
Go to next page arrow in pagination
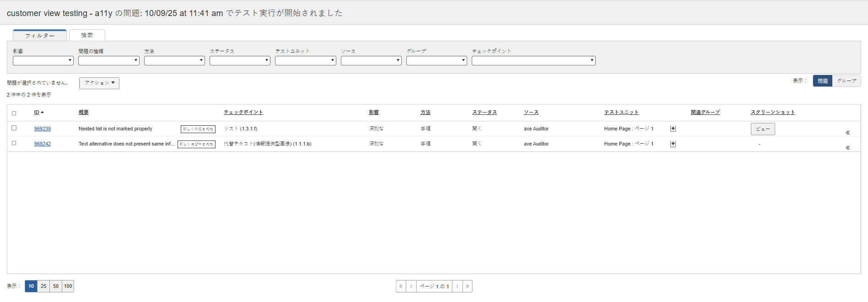coord(457,286)
